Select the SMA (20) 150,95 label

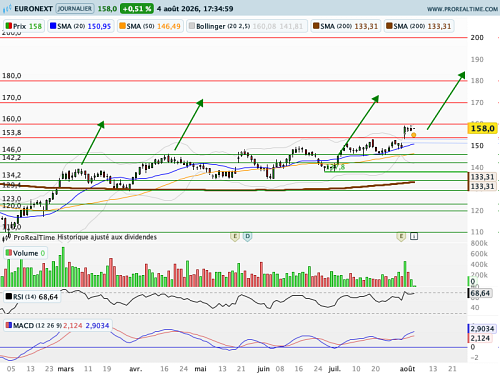pyautogui.click(x=81, y=26)
